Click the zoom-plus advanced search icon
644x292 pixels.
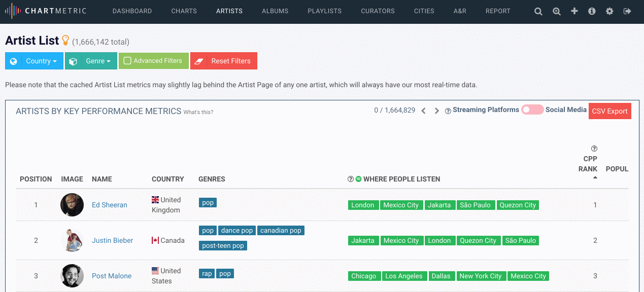pos(557,11)
